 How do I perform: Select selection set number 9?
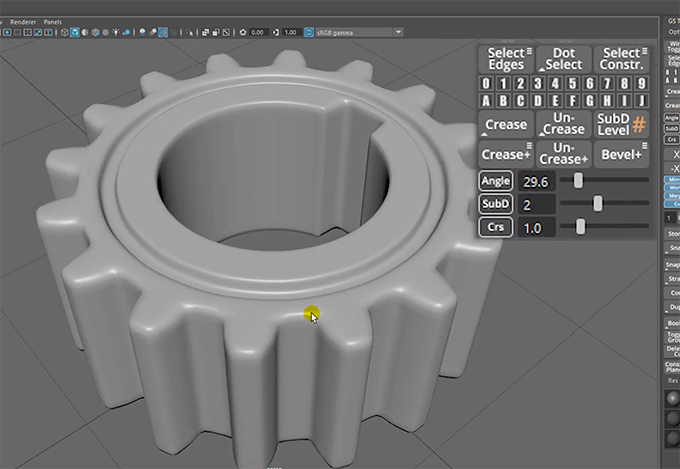(x=642, y=83)
